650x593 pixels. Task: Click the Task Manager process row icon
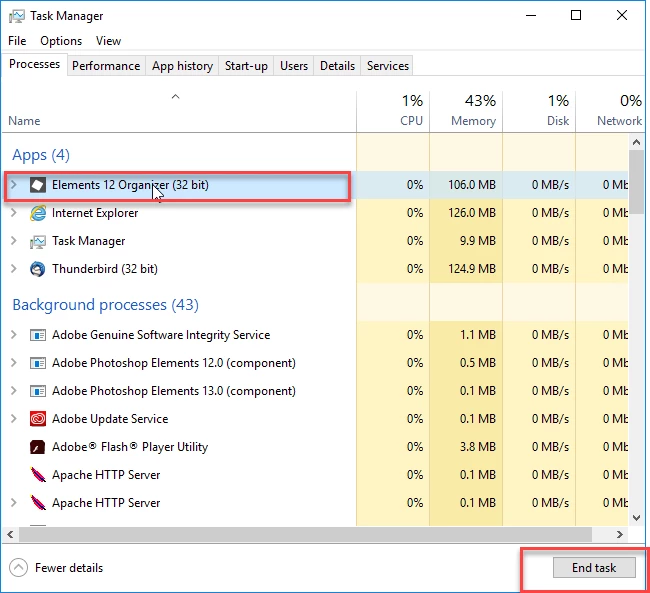click(38, 241)
